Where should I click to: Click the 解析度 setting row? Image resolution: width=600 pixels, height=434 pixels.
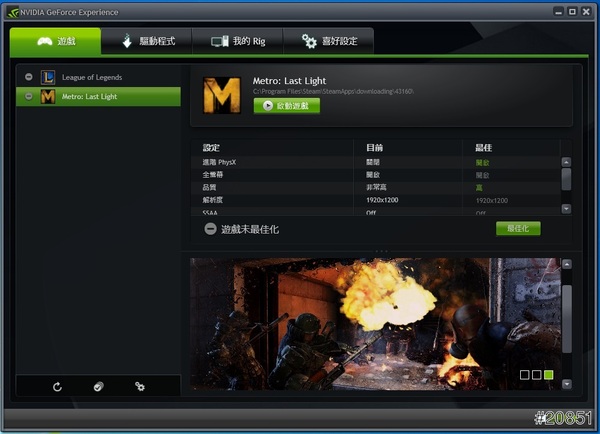click(375, 200)
